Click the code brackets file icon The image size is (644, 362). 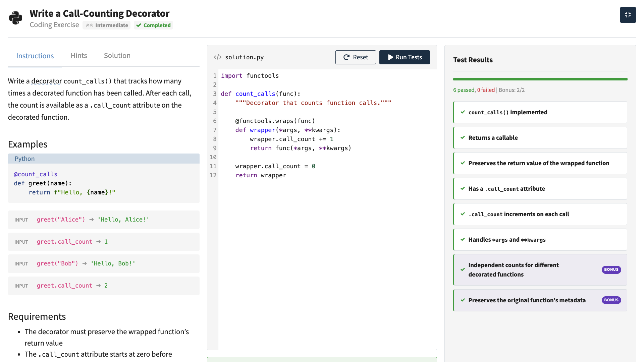tap(218, 57)
